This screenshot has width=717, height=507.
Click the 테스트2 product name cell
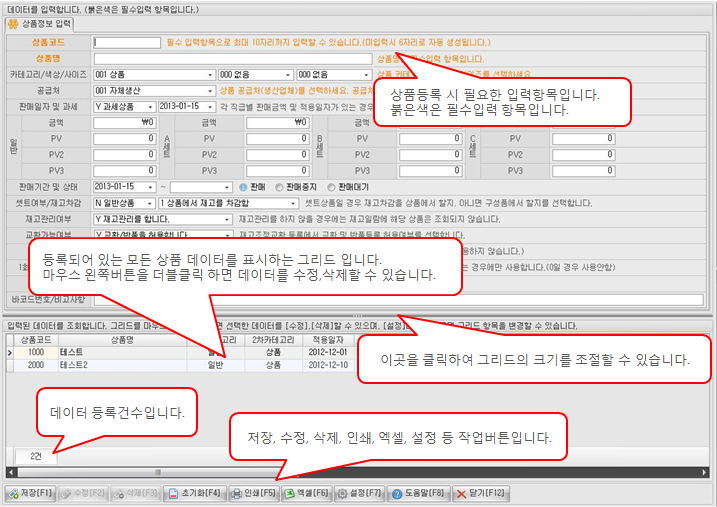pyautogui.click(x=122, y=365)
